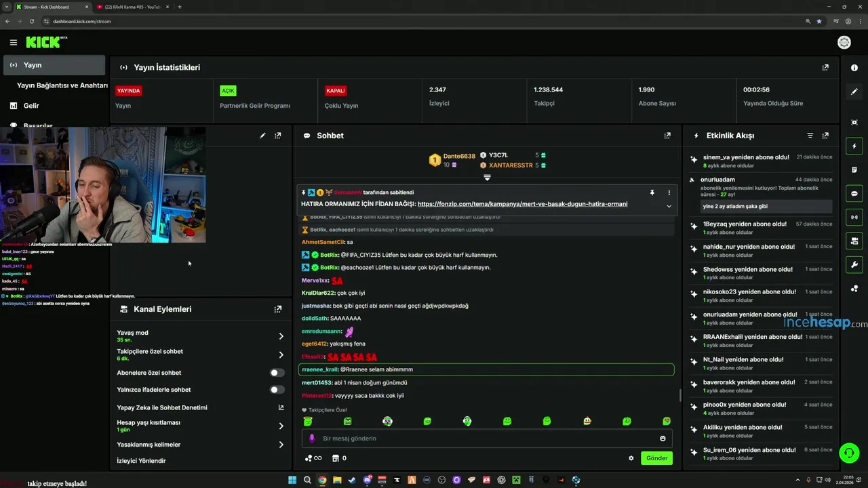The height and width of the screenshot is (488, 868).
Task: Click the İzleyici Yönlendir option
Action: click(141, 461)
